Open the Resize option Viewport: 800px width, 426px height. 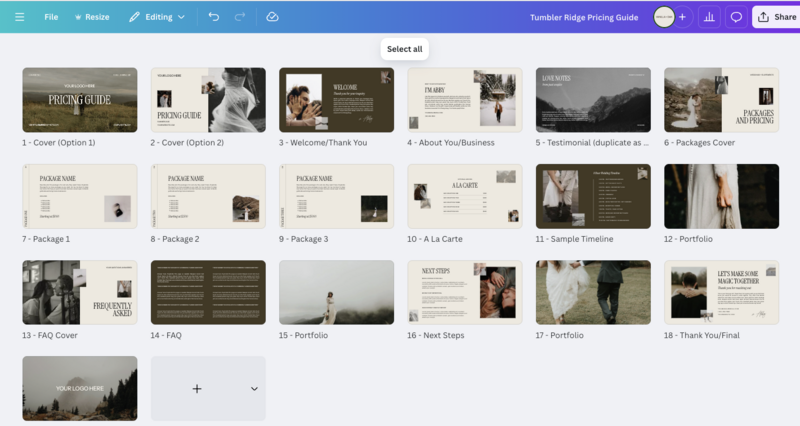coord(92,17)
